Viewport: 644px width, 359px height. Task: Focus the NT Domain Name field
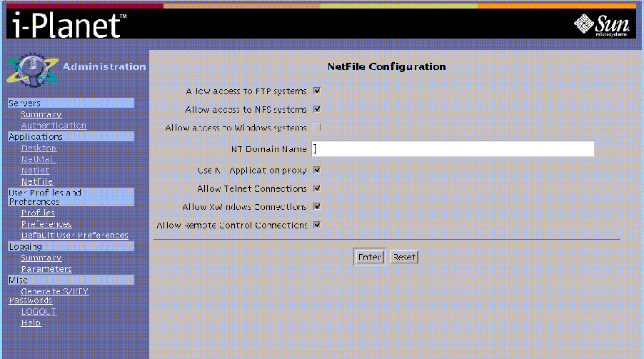pos(453,148)
